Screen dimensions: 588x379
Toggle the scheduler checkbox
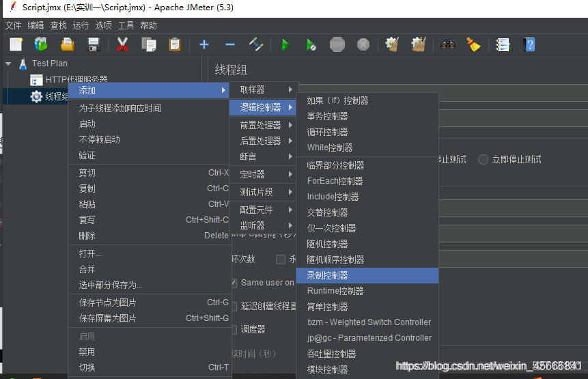234,330
